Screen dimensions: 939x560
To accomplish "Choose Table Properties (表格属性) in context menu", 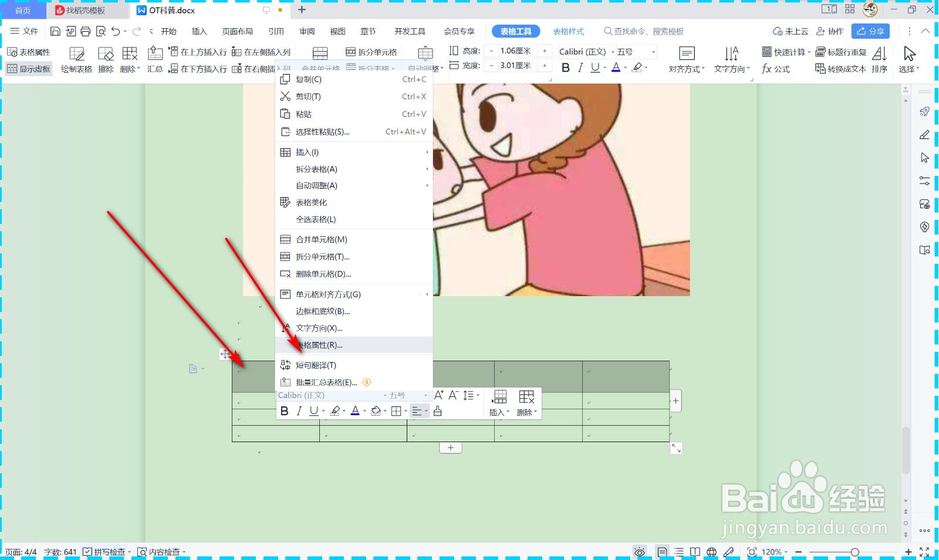I will 354,345.
